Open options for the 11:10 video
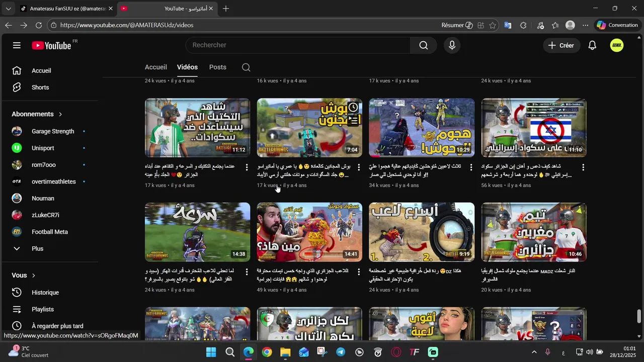This screenshot has height=362, width=644. point(583,167)
